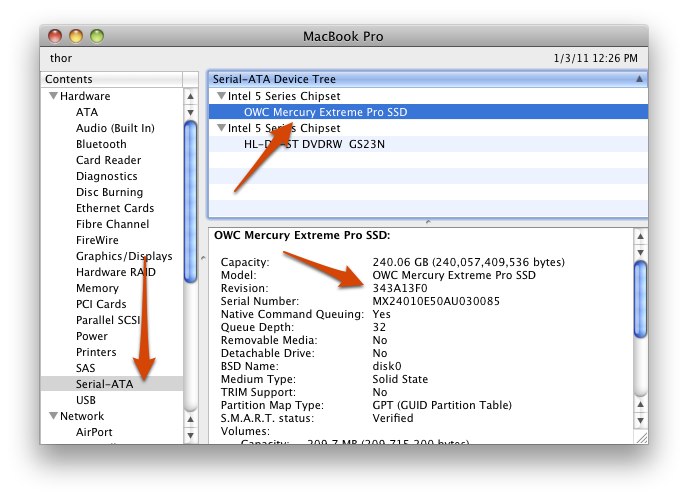Click the details pane scrollbar thumb
This screenshot has height=499, width=688.
coord(641,299)
